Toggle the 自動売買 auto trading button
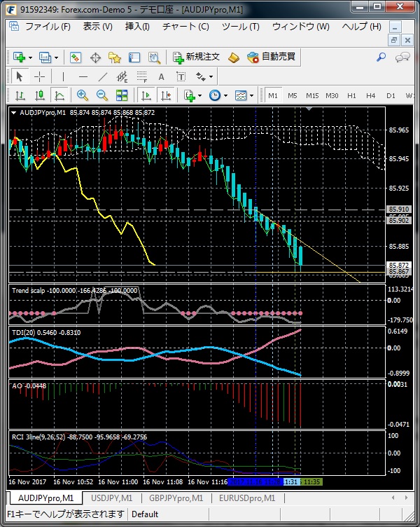This screenshot has width=420, height=527. pos(272,57)
